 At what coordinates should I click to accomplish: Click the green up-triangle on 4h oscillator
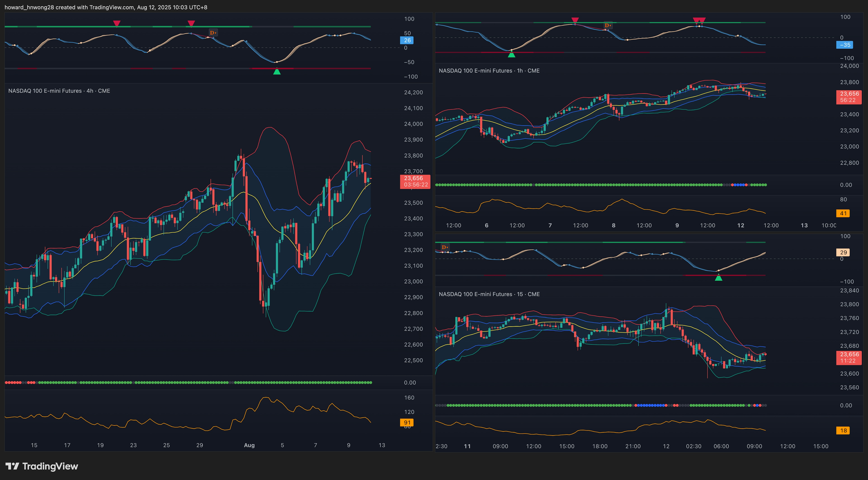point(277,71)
